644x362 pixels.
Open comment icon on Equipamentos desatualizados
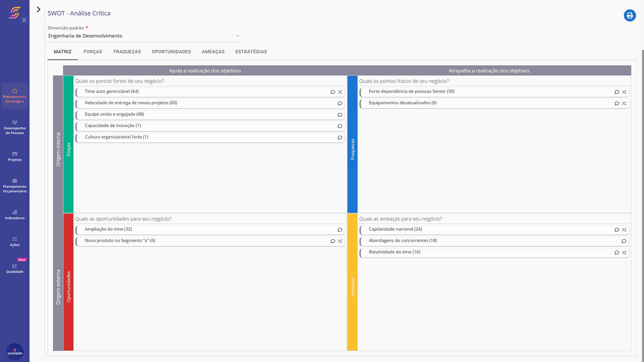[x=617, y=104]
